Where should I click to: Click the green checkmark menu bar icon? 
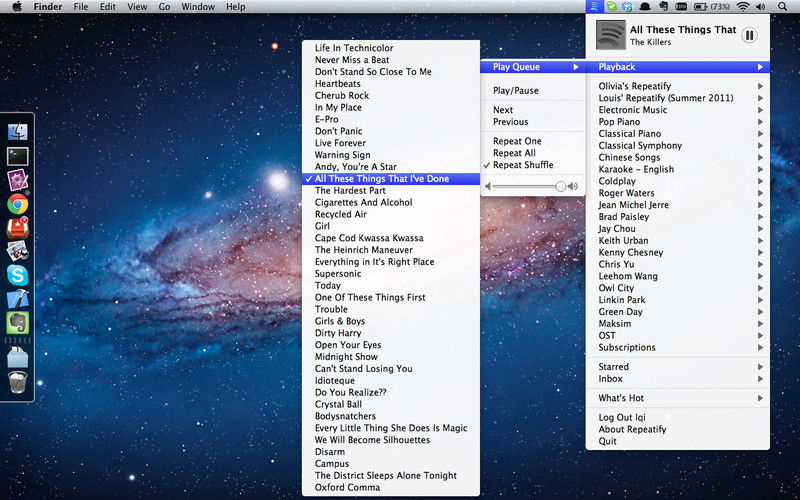coord(611,7)
